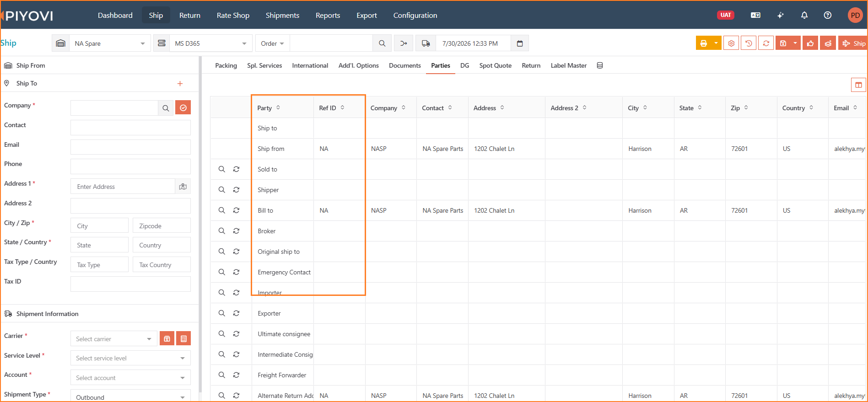Open the Order type dropdown

[273, 43]
